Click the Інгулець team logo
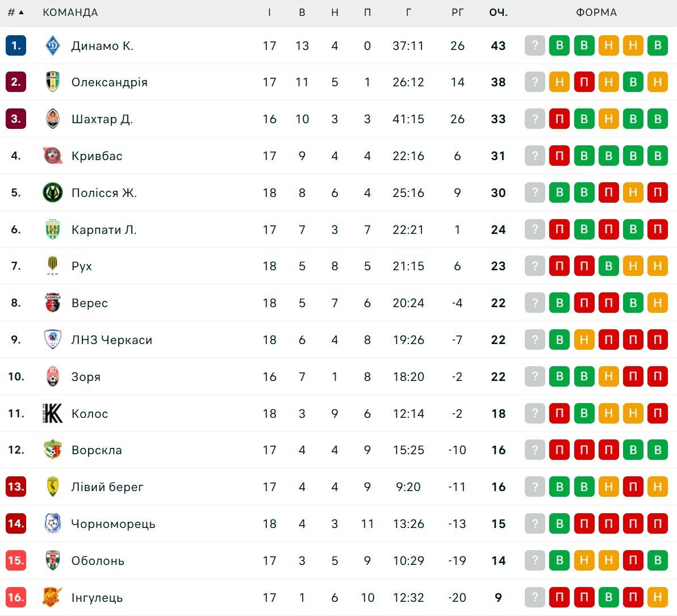Viewport: 677px width, 616px height. [x=53, y=597]
